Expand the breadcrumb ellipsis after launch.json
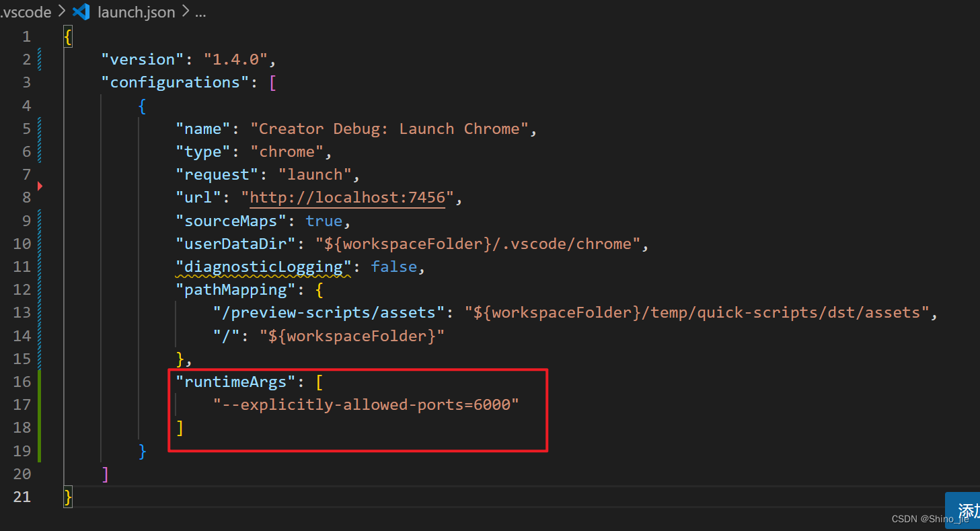The width and height of the screenshot is (980, 531). [x=200, y=13]
